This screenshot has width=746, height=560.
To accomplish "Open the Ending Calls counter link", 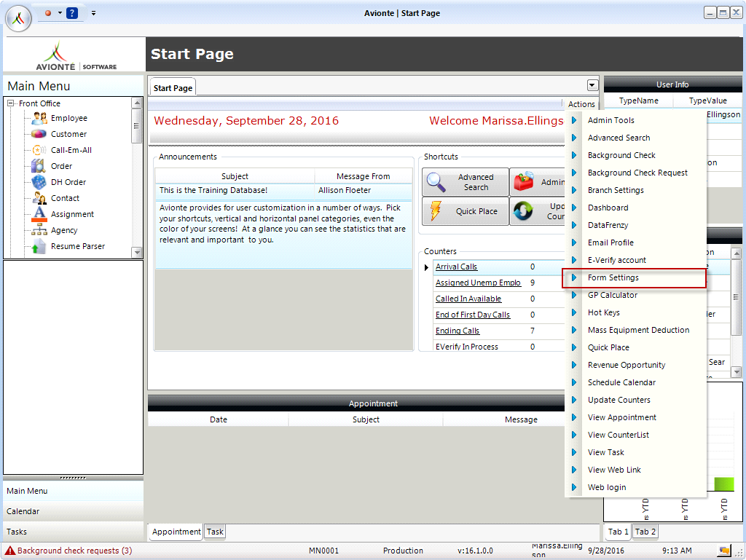I will coord(458,331).
